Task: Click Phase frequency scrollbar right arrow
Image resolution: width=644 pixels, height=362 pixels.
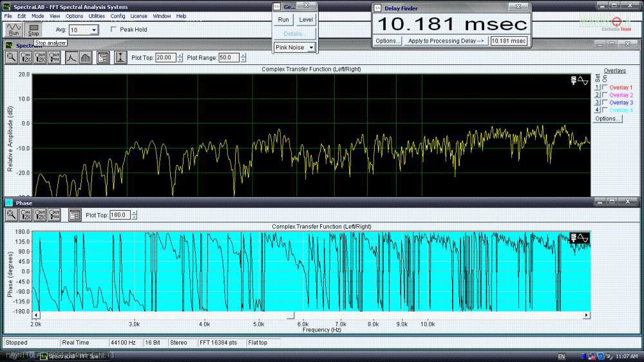Action: (x=586, y=315)
